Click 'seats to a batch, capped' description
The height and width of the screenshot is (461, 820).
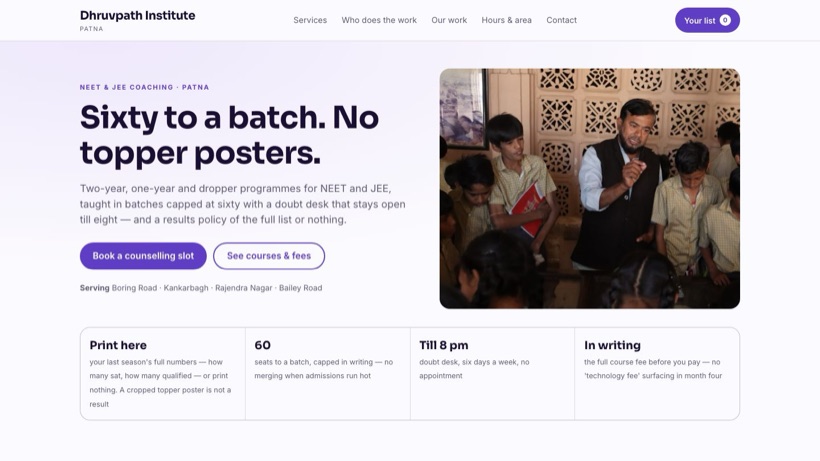coord(323,368)
